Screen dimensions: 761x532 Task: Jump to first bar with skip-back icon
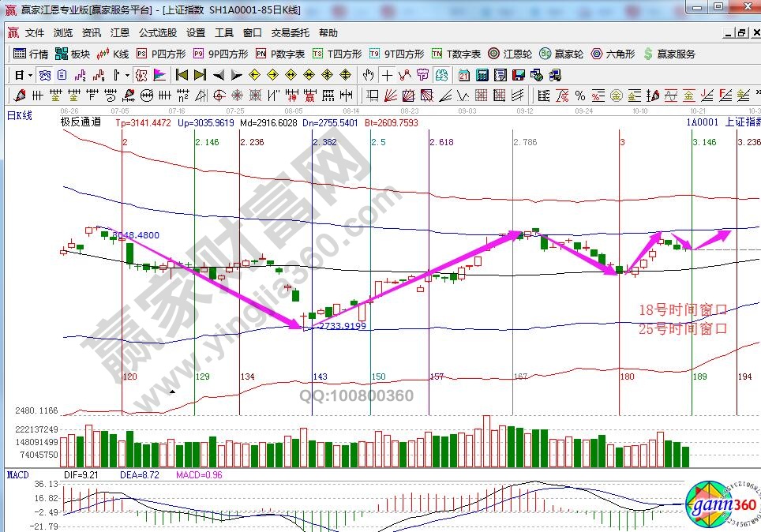tap(182, 75)
